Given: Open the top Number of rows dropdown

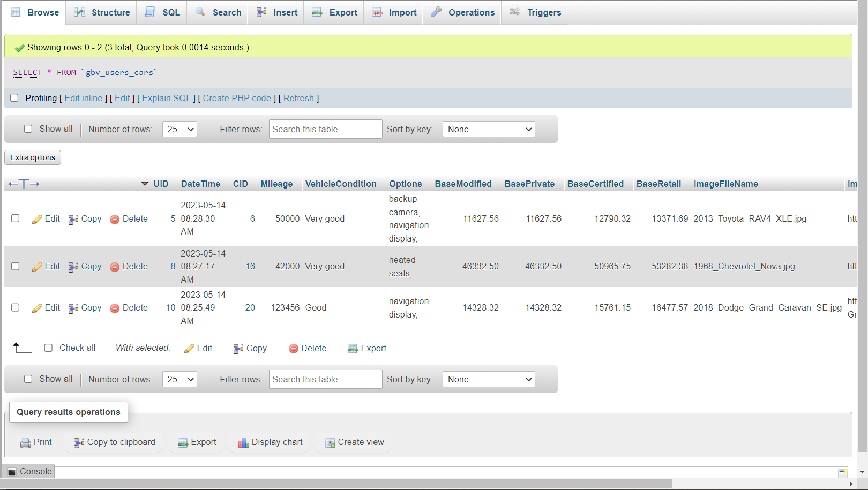Looking at the screenshot, I should [179, 129].
